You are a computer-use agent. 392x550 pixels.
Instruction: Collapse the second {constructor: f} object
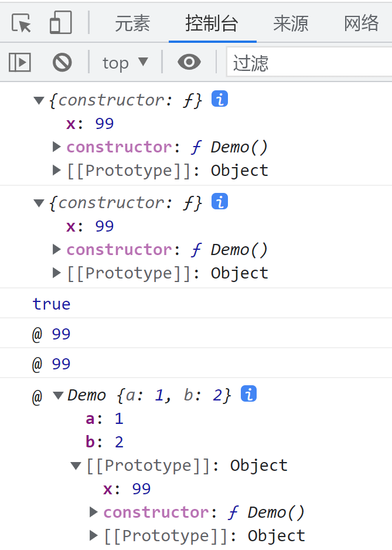point(39,203)
